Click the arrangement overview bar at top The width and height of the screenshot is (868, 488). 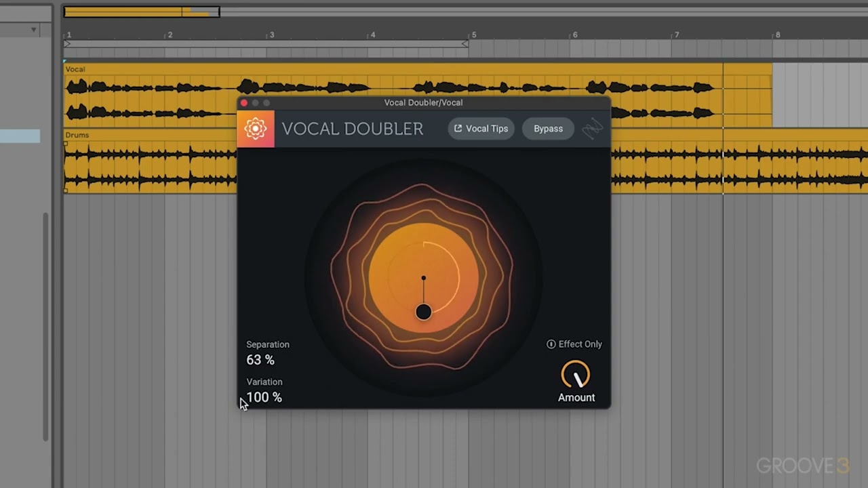[x=142, y=12]
